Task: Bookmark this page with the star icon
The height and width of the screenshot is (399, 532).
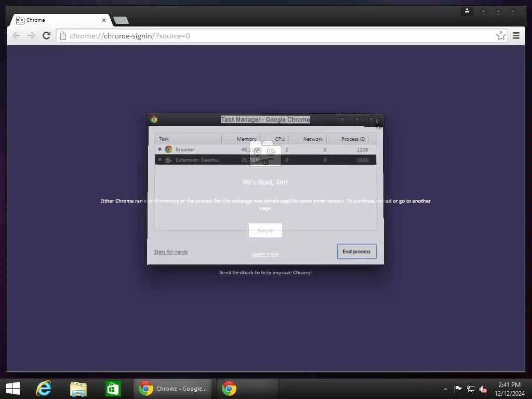Action: point(501,36)
